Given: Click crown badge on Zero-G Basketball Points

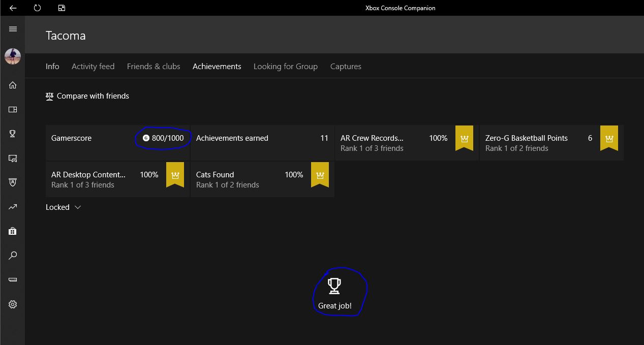Looking at the screenshot, I should click(609, 138).
